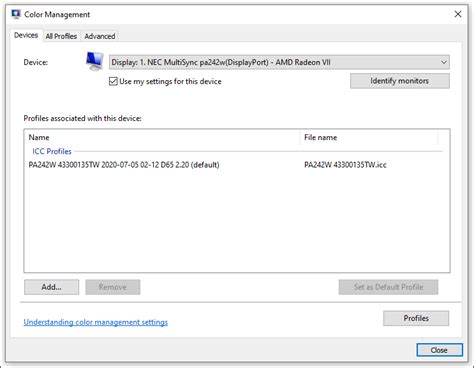Screen dimensions: 474x368
Task: Switch to the All Profiles tab
Action: 61,36
